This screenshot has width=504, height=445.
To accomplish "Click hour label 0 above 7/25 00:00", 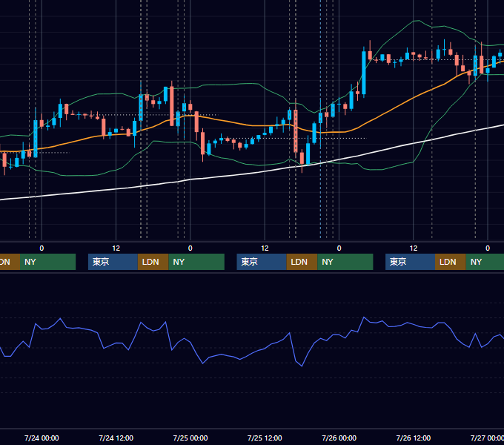I will pos(190,248).
